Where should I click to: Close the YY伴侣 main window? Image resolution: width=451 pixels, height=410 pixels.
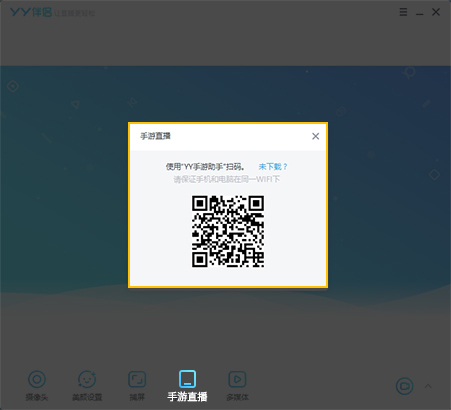pyautogui.click(x=436, y=12)
